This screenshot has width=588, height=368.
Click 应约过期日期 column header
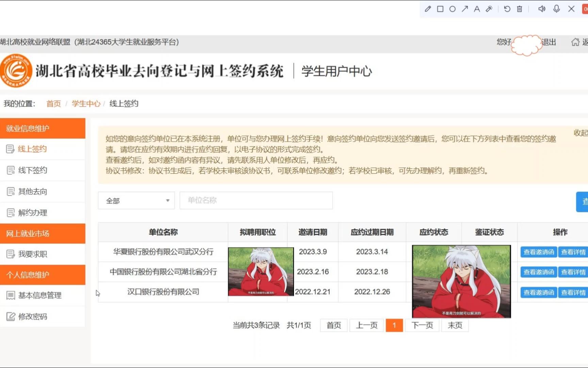[x=372, y=232]
